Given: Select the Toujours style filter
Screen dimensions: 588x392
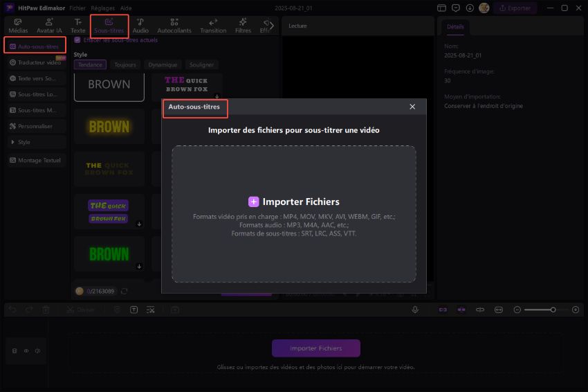Looking at the screenshot, I should 125,64.
